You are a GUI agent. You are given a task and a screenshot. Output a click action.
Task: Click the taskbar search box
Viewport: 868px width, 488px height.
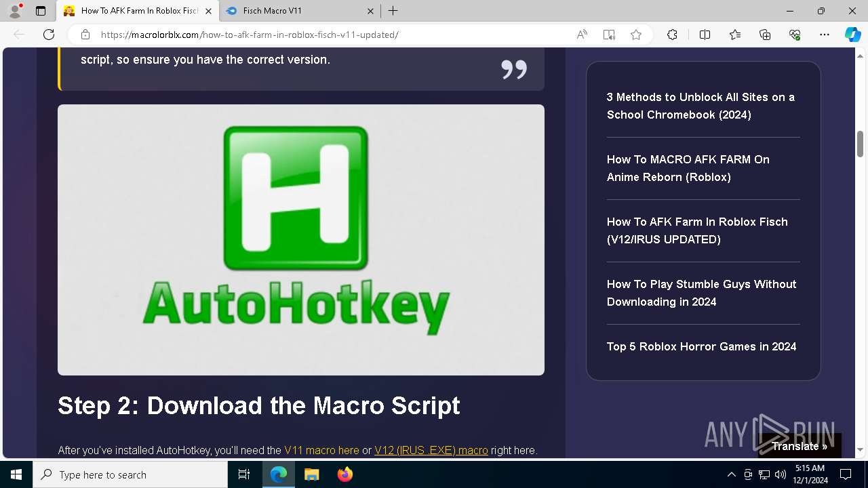[x=130, y=474]
